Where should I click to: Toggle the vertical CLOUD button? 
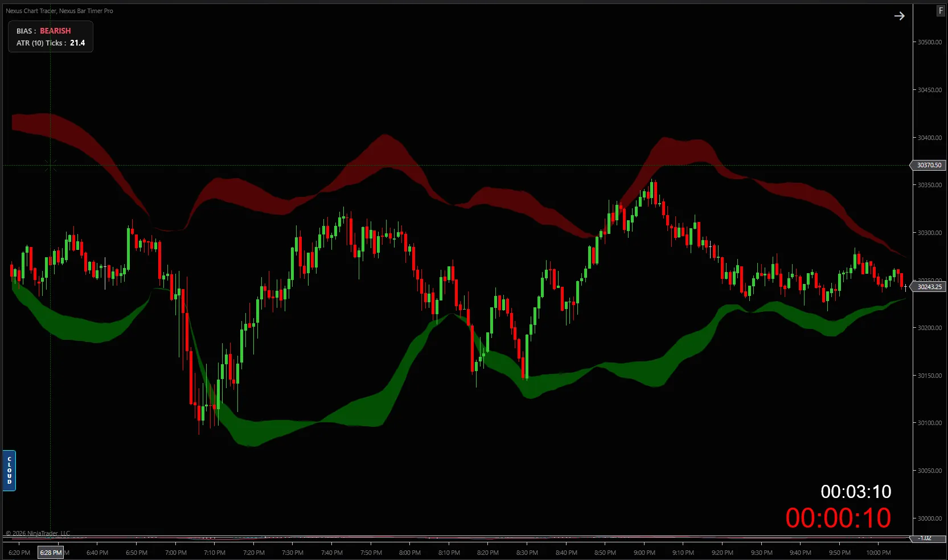click(9, 471)
